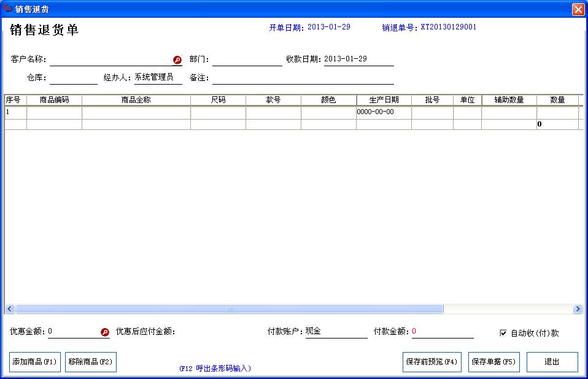This screenshot has height=379, width=588.
Task: Select the 付款账户 field showing 现金
Action: point(338,331)
